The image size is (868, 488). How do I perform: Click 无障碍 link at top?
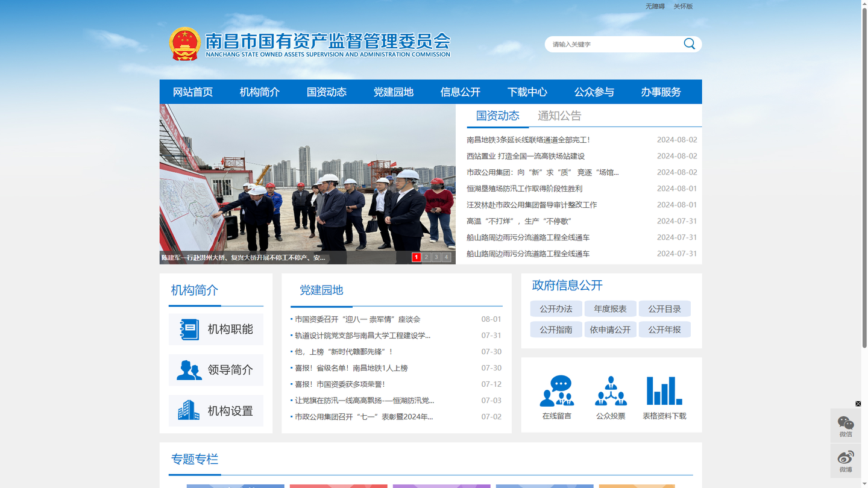click(655, 6)
